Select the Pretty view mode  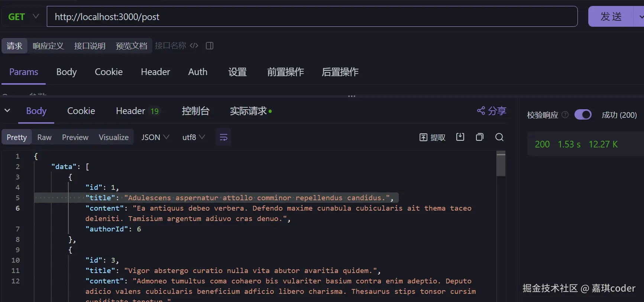pyautogui.click(x=17, y=137)
